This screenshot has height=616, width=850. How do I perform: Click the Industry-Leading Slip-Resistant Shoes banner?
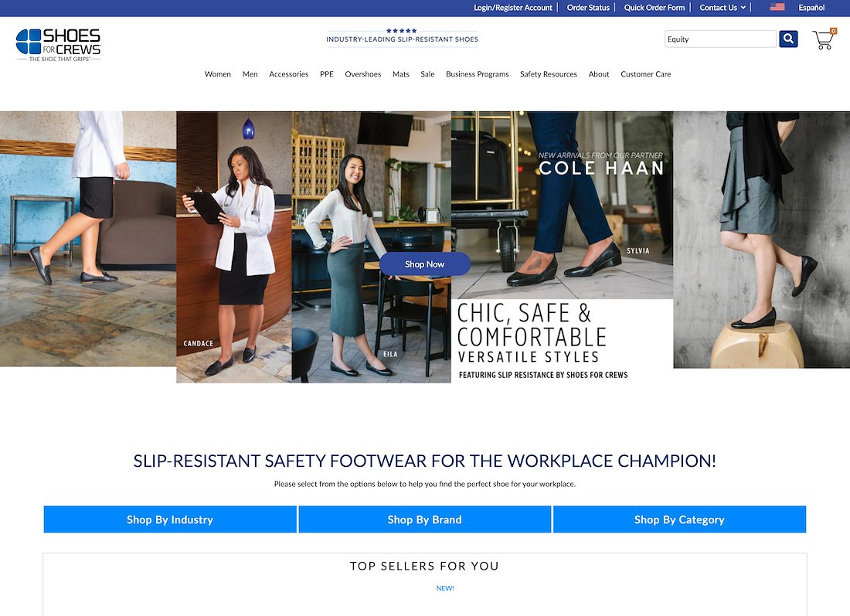pos(402,37)
